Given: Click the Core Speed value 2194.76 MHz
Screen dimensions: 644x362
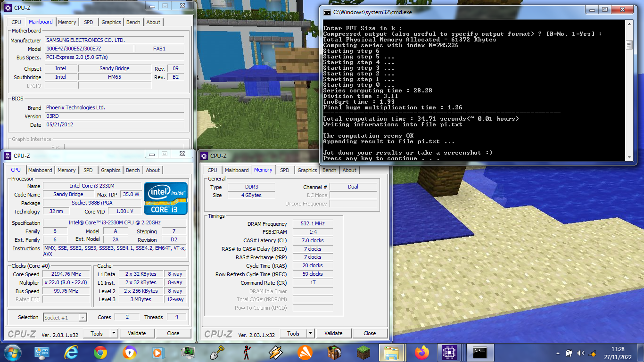Looking at the screenshot, I should pyautogui.click(x=66, y=274).
